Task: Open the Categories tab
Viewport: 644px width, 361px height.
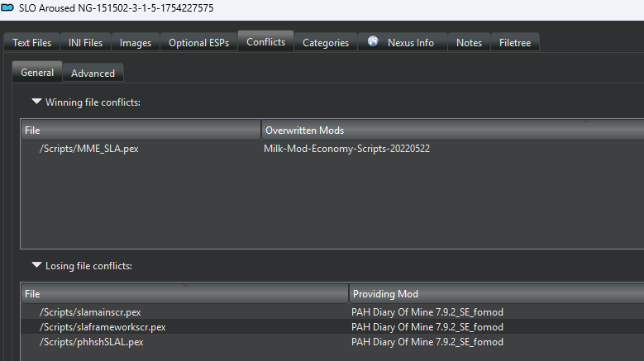Action: 326,43
